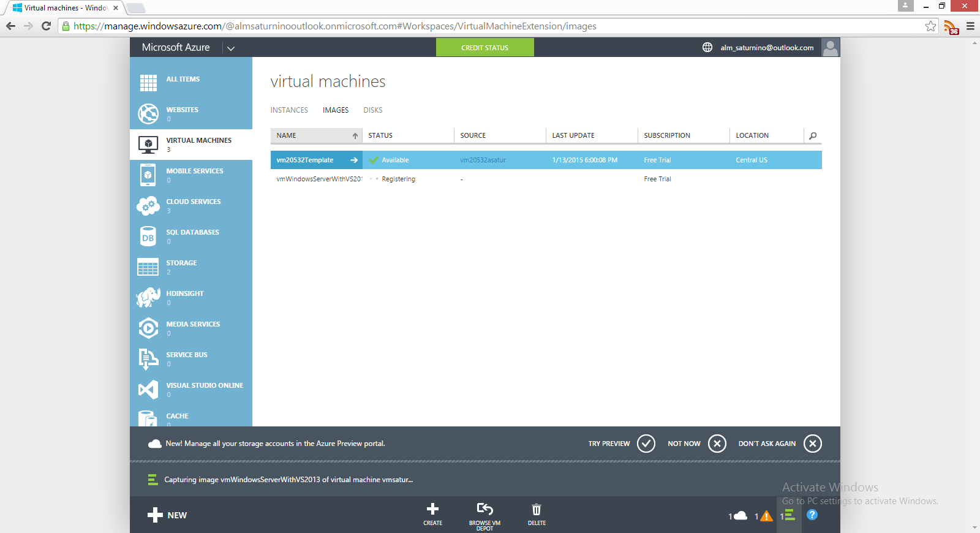Image resolution: width=980 pixels, height=533 pixels.
Task: Click the New button in bottom bar
Action: coord(167,515)
